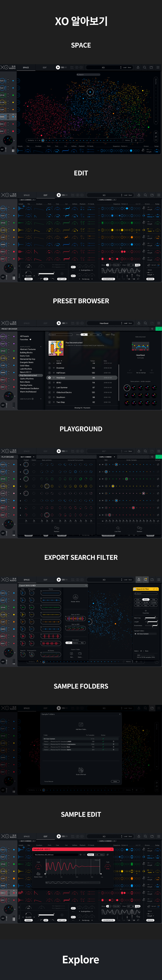Open the Heartbeat preset selector in PRESET BROWSER header
This screenshot has height=980, width=162.
click(x=104, y=323)
